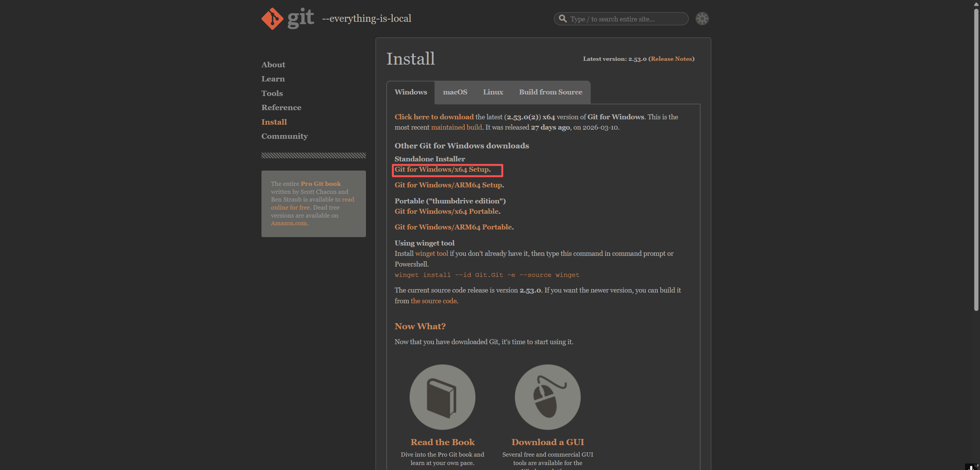Toggle the light/dark theme sun icon
The height and width of the screenshot is (470, 980).
coord(702,19)
